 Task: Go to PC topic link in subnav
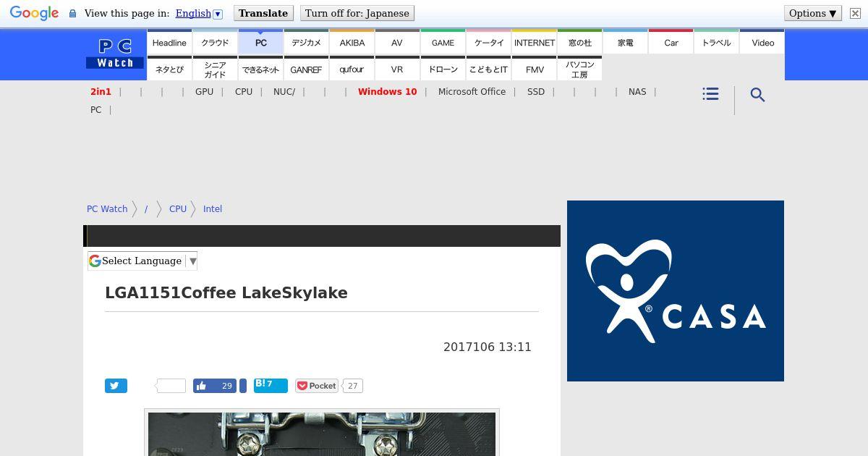pyautogui.click(x=95, y=110)
